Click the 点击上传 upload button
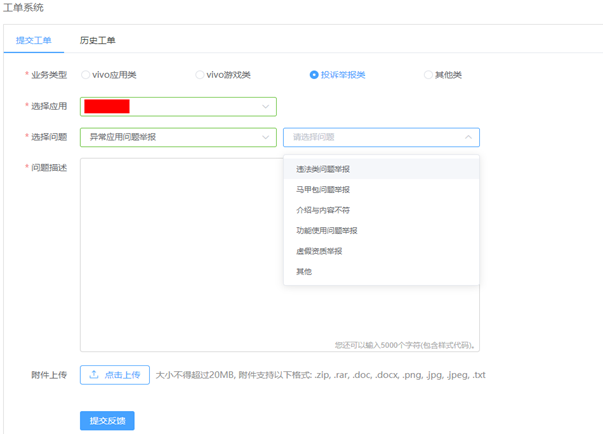The image size is (603, 434). coord(115,375)
